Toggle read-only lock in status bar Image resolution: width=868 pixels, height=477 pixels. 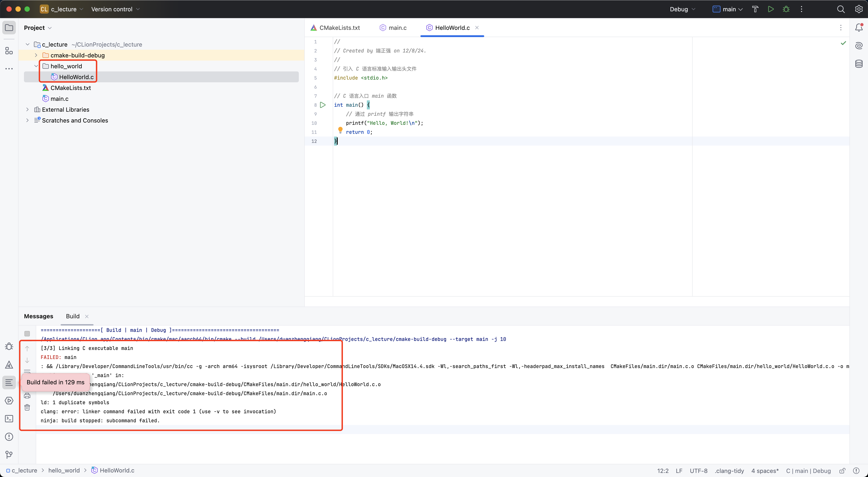842,471
